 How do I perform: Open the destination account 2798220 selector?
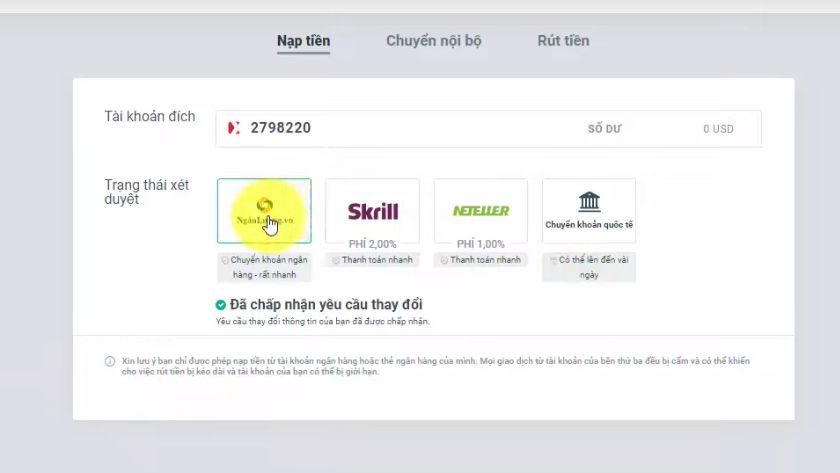(x=488, y=129)
